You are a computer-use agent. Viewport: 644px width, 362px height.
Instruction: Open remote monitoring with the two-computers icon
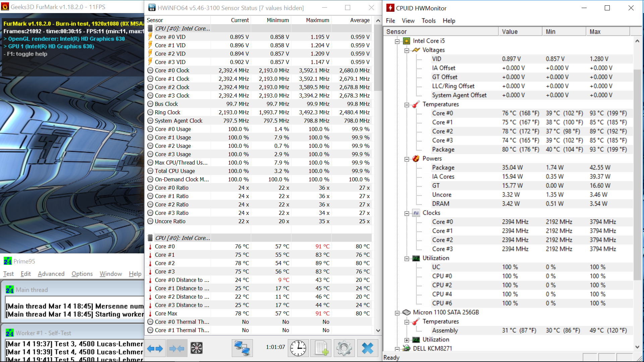[243, 348]
